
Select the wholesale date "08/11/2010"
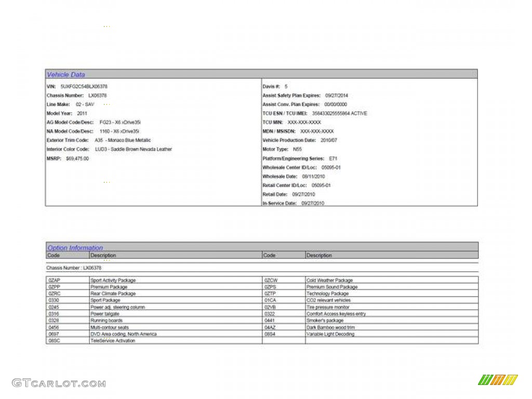[313, 177]
